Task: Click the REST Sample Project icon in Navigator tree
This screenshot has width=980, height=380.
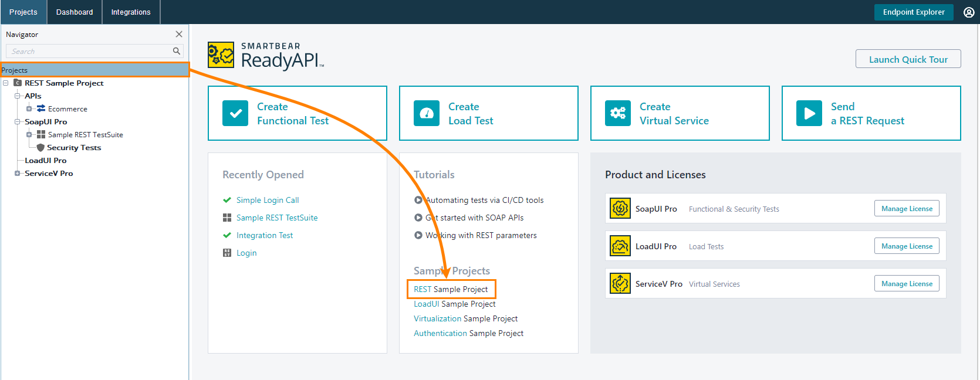Action: (18, 83)
